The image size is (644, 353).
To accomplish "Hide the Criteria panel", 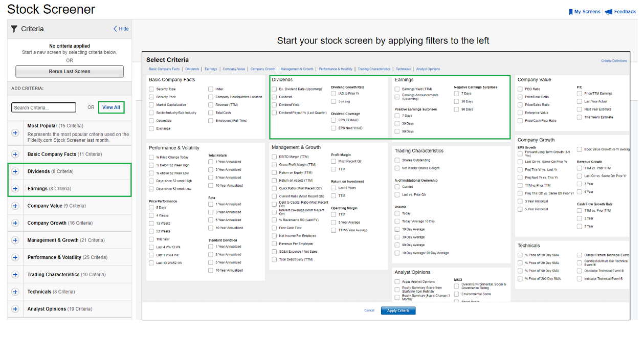I will click(121, 29).
